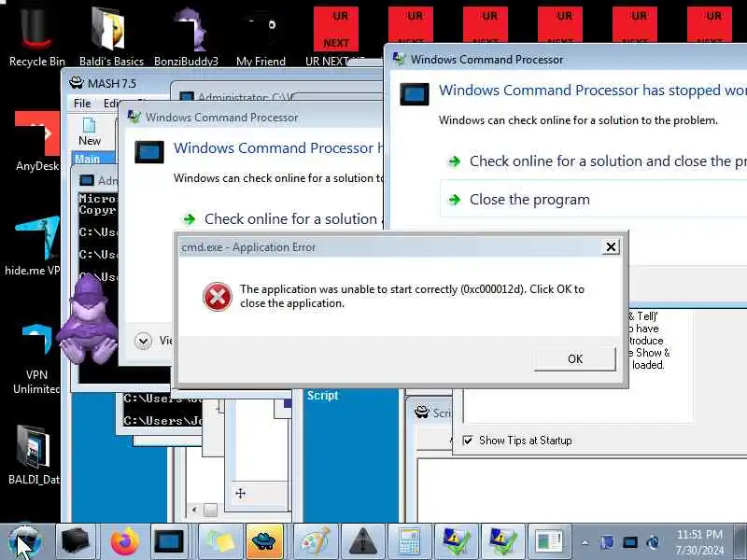Image resolution: width=747 pixels, height=560 pixels.
Task: Switch to Command Prompt in the taskbar
Action: click(x=169, y=541)
